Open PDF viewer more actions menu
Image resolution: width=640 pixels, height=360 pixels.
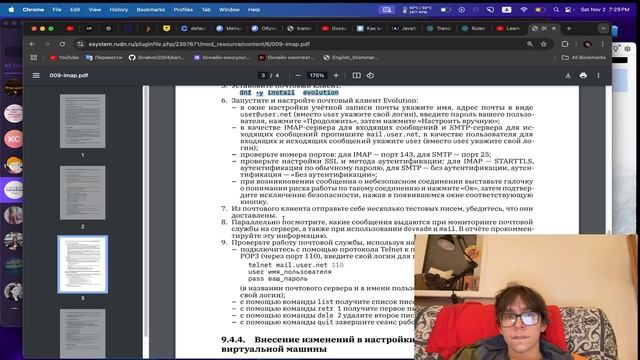598,76
